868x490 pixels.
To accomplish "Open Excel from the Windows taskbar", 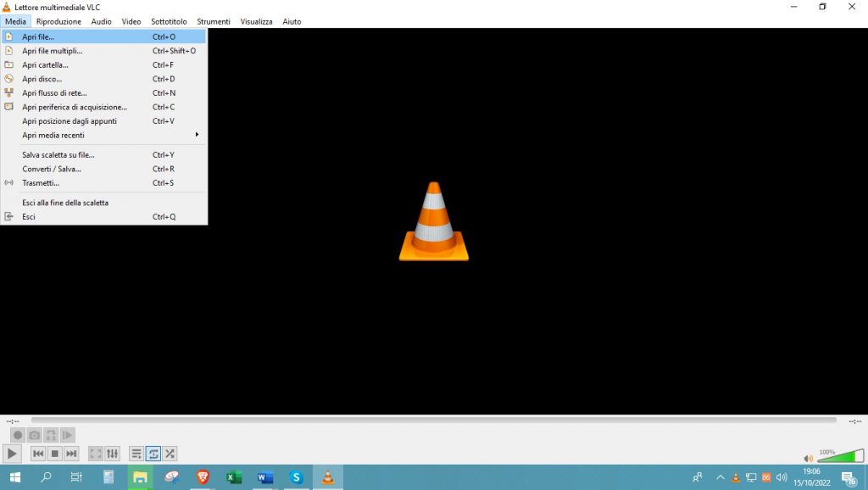I will (234, 477).
